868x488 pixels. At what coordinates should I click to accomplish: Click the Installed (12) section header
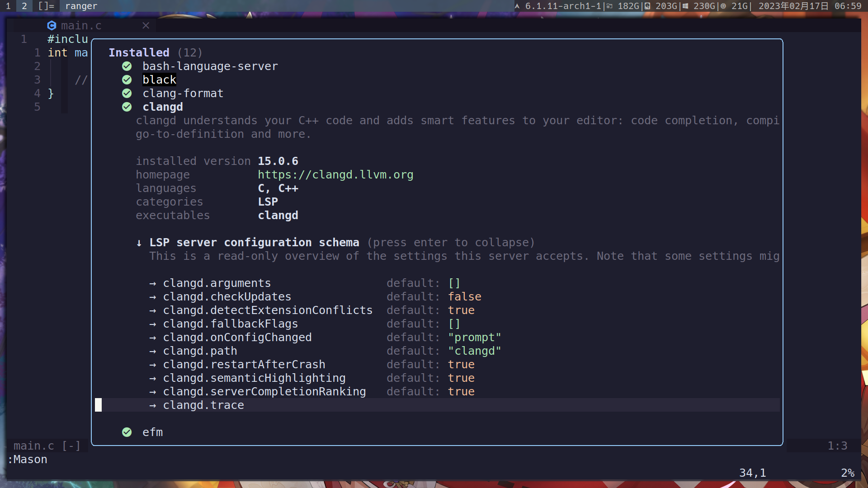(139, 52)
